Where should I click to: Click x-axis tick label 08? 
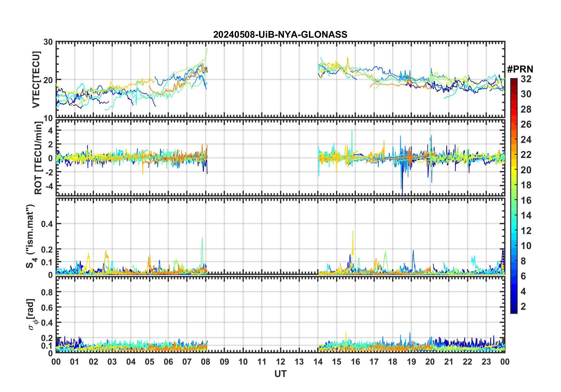pyautogui.click(x=206, y=362)
